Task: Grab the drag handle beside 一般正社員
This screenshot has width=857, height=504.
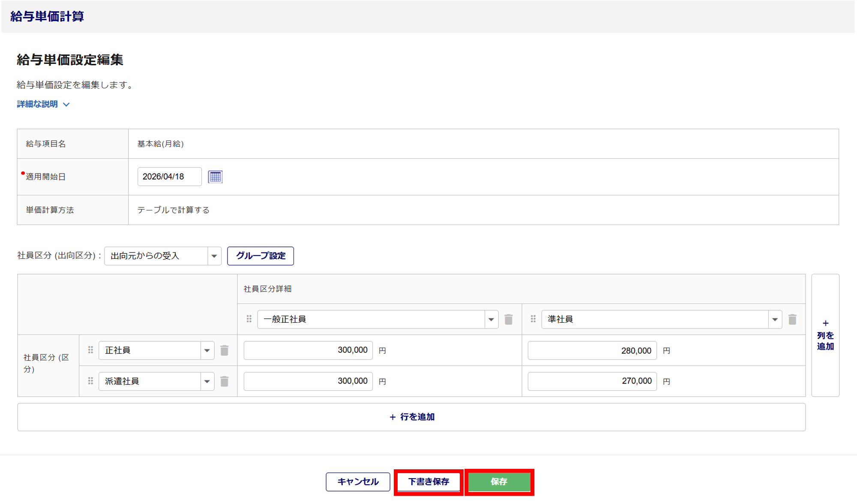Action: click(249, 319)
